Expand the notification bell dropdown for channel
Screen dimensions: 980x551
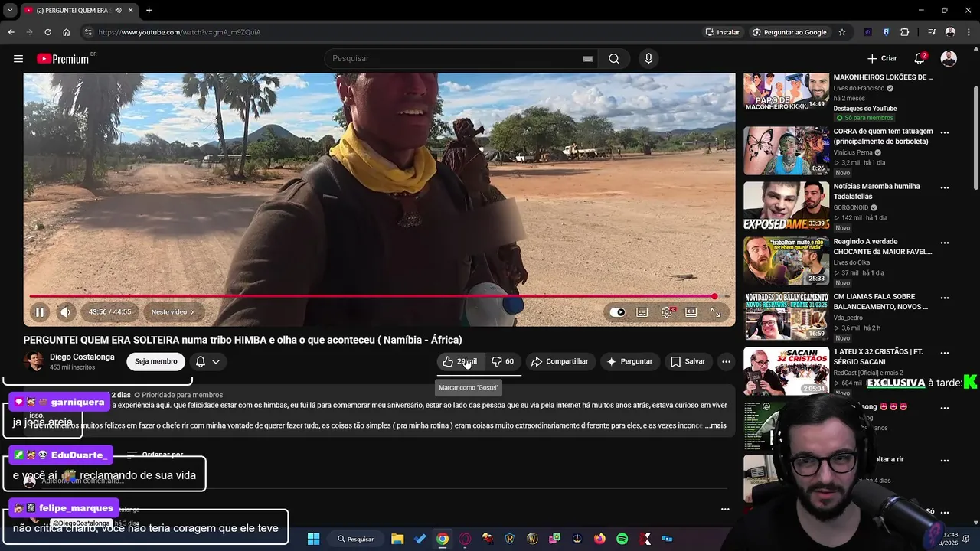coord(207,361)
